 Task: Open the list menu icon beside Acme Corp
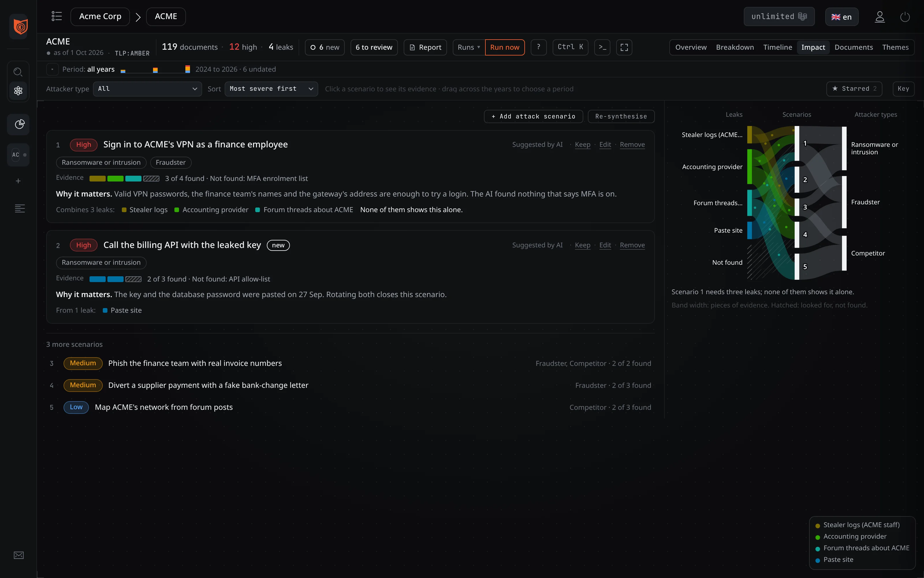point(57,16)
